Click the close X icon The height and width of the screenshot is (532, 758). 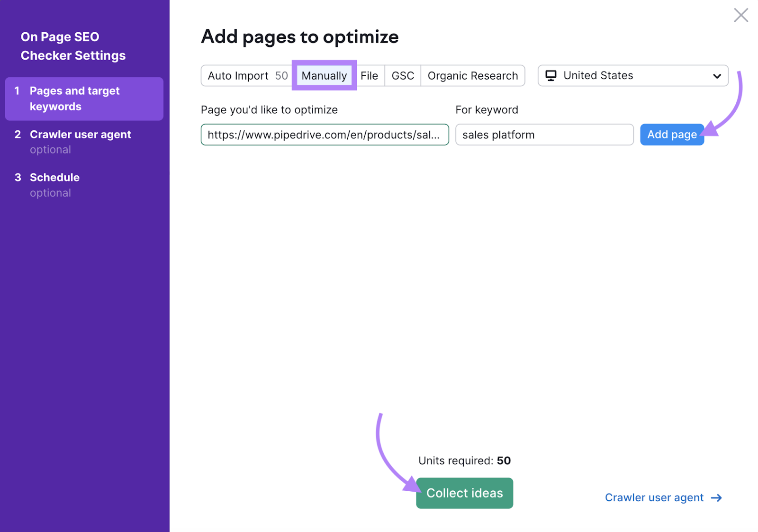(741, 15)
